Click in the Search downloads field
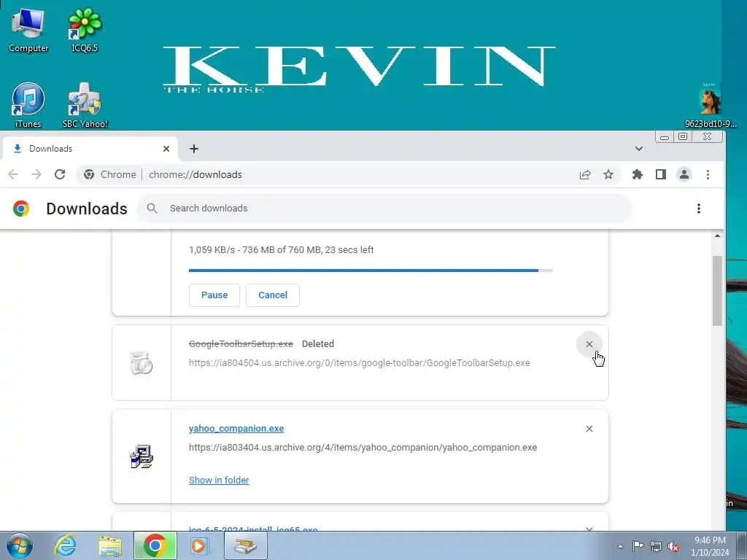 (384, 208)
